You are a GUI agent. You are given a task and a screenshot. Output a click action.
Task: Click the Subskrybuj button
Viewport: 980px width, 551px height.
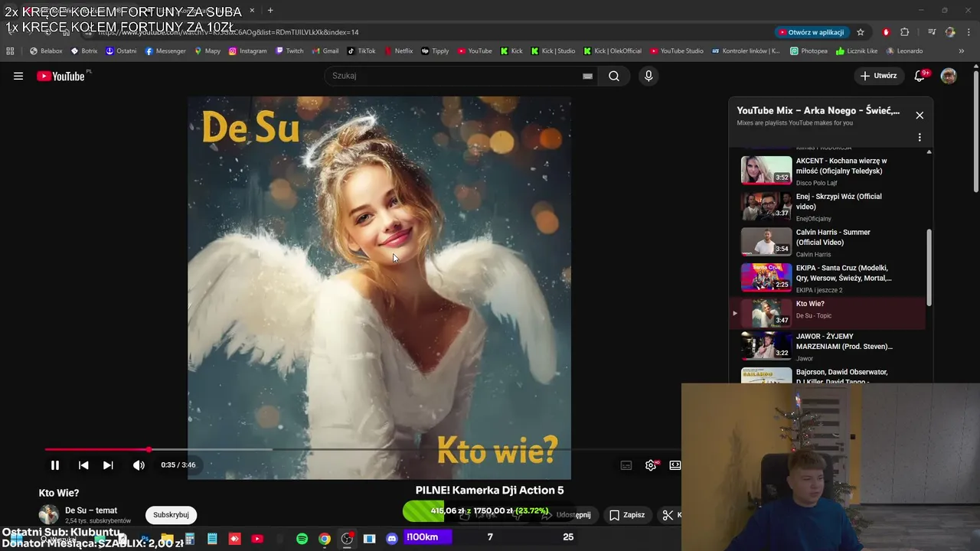click(x=171, y=515)
